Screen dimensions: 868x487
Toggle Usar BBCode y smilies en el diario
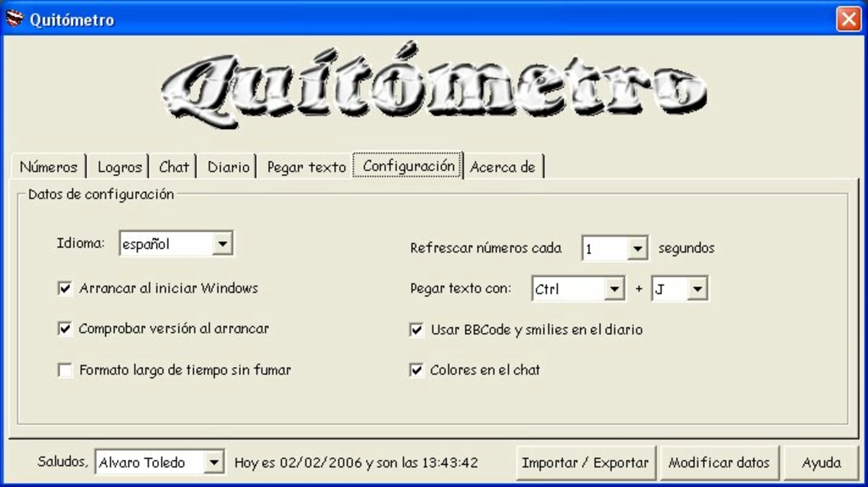point(416,330)
